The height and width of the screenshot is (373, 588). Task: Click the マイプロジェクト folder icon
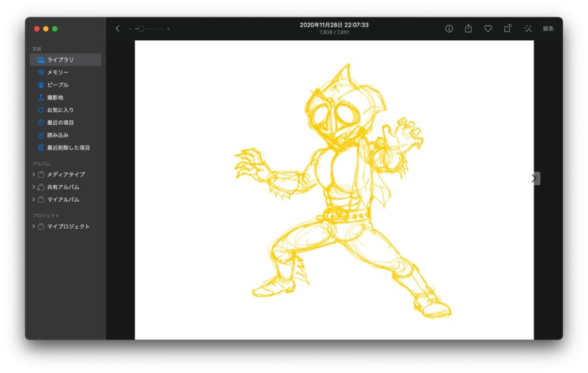click(x=41, y=226)
